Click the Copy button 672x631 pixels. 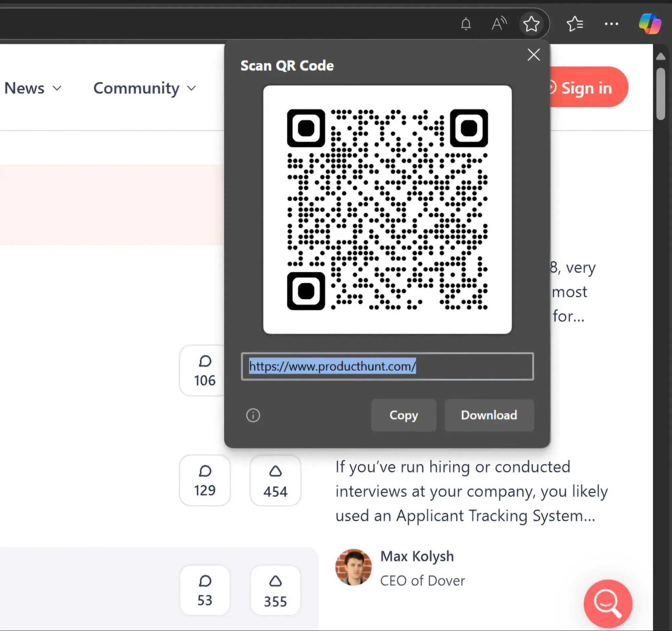tap(403, 415)
